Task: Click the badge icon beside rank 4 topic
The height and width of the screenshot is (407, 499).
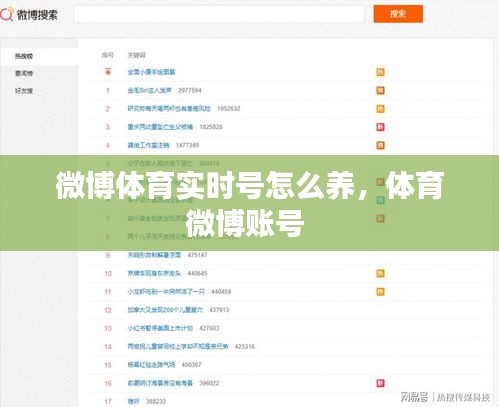Action: (380, 145)
